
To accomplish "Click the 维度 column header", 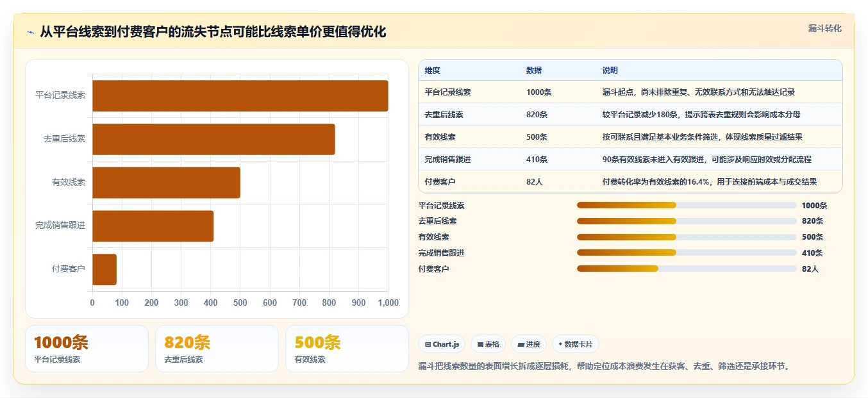I will tap(432, 70).
